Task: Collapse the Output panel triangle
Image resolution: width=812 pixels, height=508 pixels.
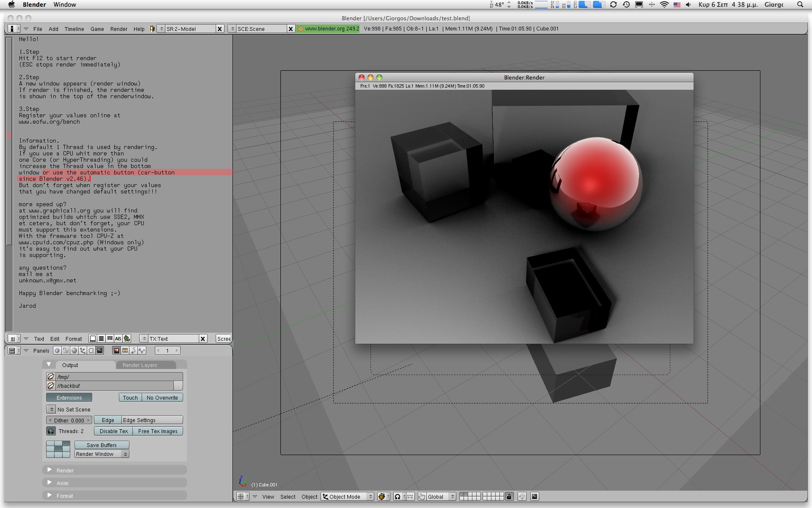Action: point(49,364)
